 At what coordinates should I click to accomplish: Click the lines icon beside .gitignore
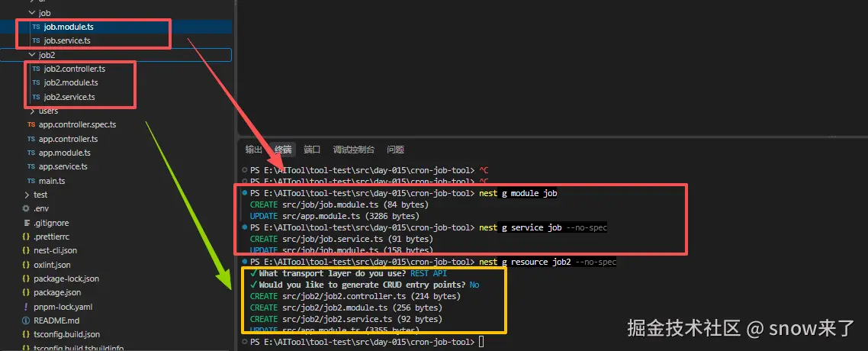pyautogui.click(x=26, y=223)
